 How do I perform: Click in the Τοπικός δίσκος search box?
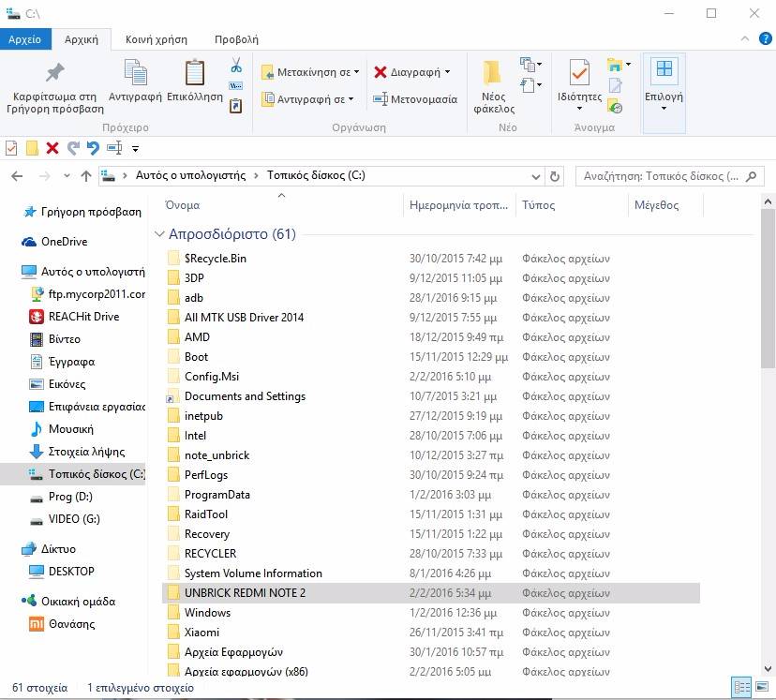tap(661, 176)
